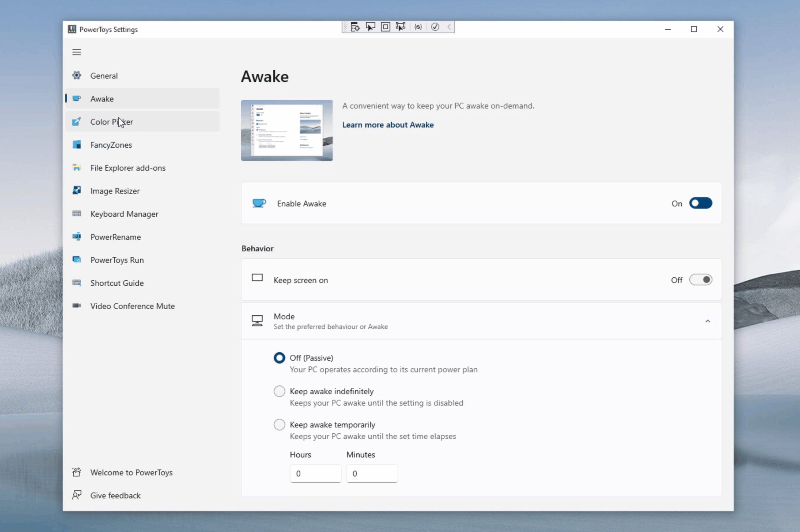Open the hamburger navigation menu
Image resolution: width=800 pixels, height=532 pixels.
[x=76, y=52]
